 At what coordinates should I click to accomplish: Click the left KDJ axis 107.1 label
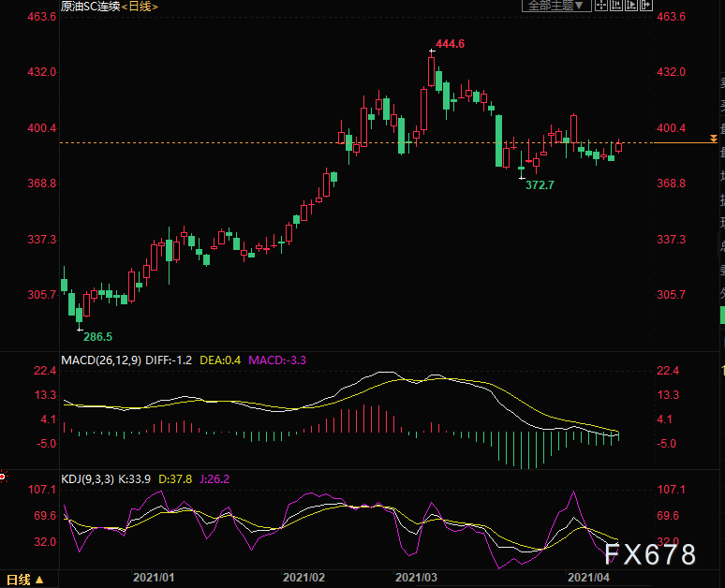[x=41, y=490]
